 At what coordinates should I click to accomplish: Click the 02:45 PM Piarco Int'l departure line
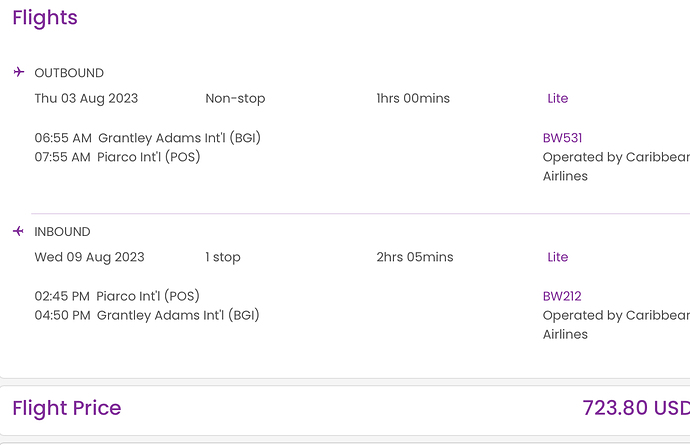[117, 296]
